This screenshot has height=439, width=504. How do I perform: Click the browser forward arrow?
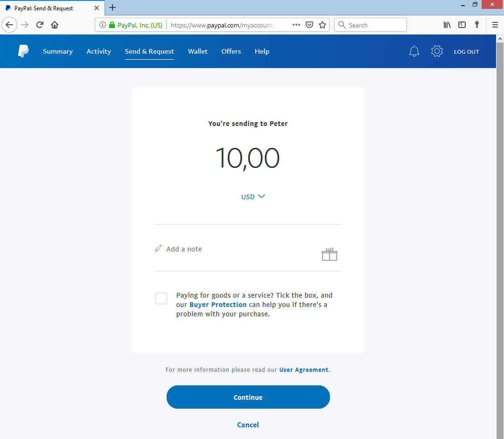tap(25, 25)
